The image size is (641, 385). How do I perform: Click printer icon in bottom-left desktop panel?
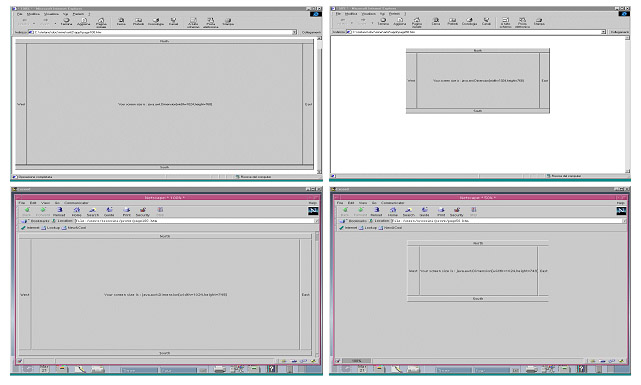coord(220,369)
